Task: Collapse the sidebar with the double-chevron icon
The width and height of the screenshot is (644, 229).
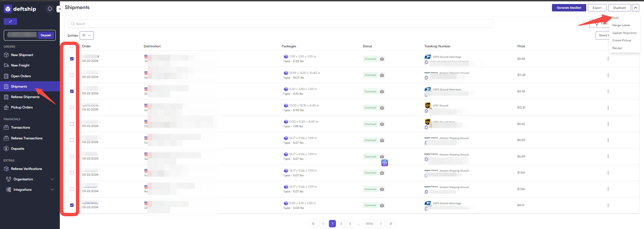Action: coord(59,9)
